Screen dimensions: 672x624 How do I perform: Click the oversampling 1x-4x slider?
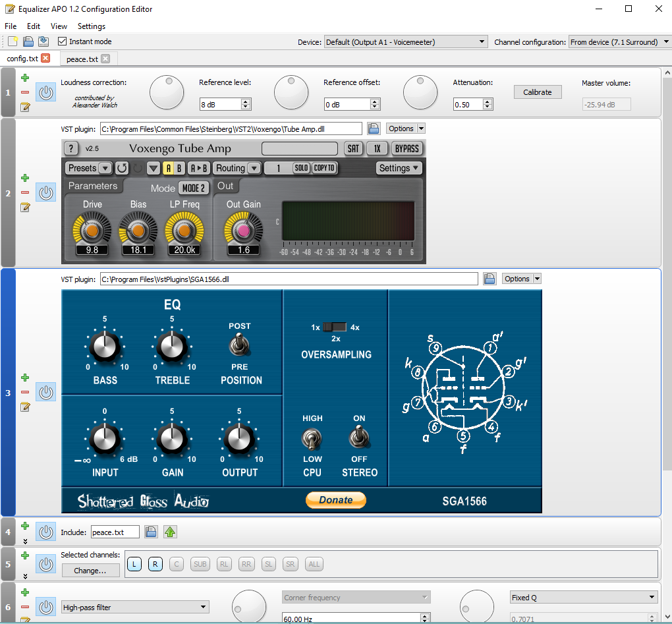pos(335,327)
